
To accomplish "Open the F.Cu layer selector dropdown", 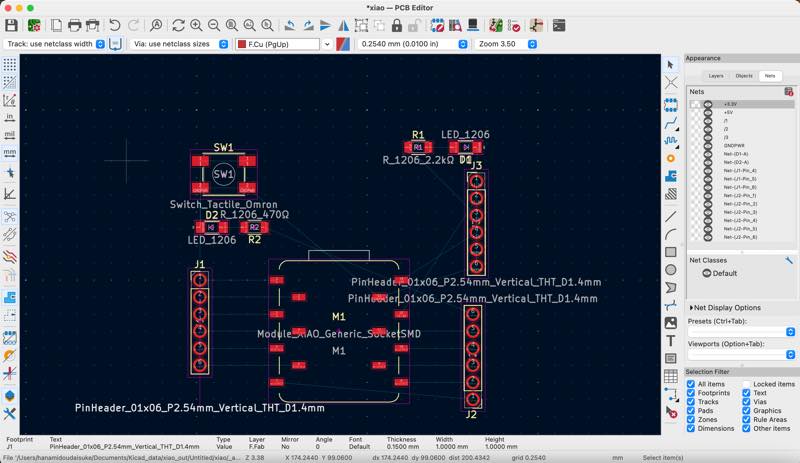I will 284,44.
